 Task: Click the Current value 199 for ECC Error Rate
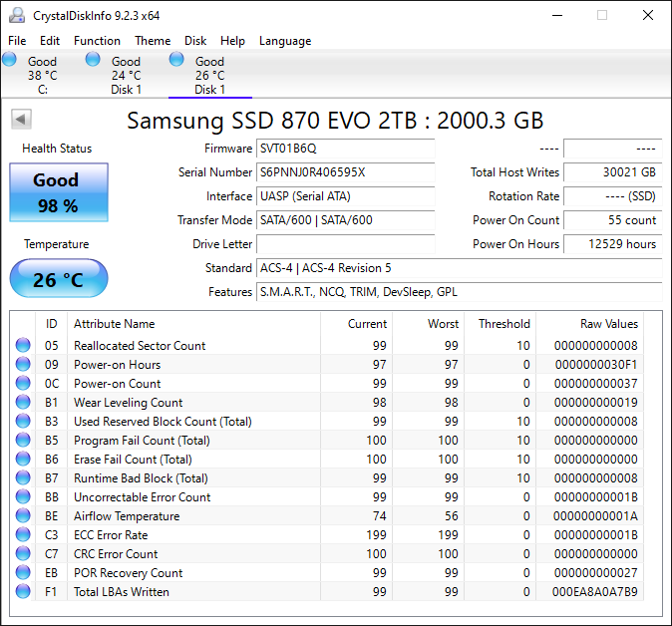(x=376, y=535)
